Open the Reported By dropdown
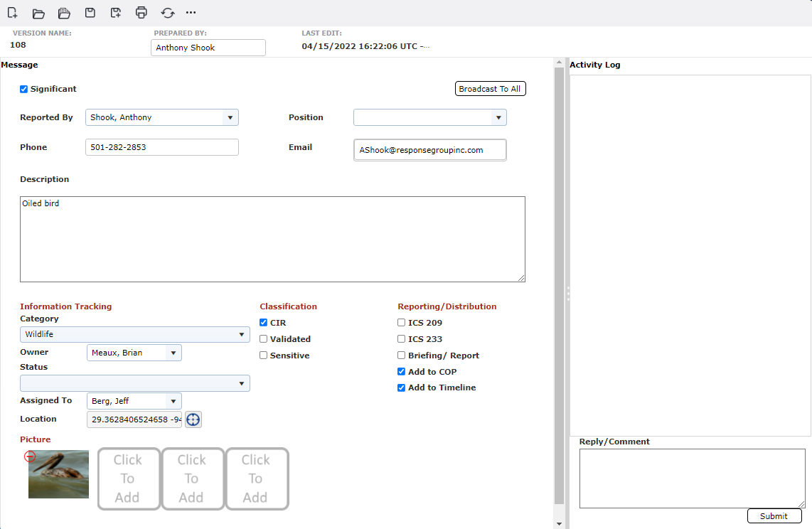 pyautogui.click(x=230, y=117)
